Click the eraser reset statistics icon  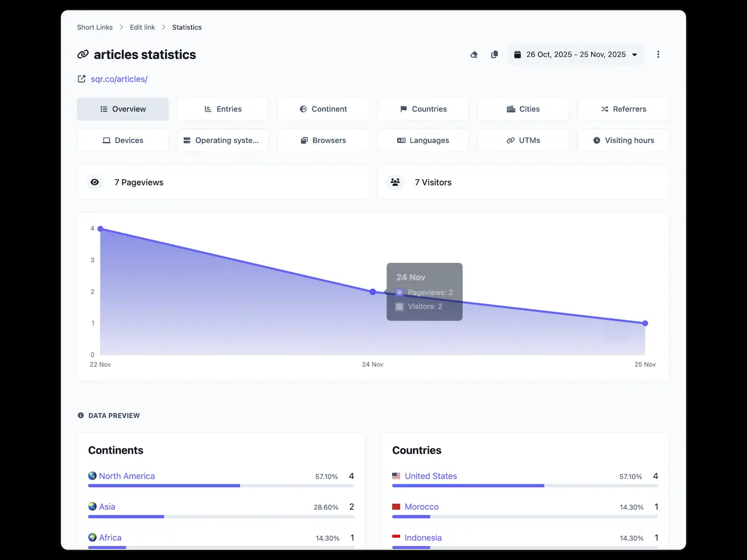click(x=474, y=55)
